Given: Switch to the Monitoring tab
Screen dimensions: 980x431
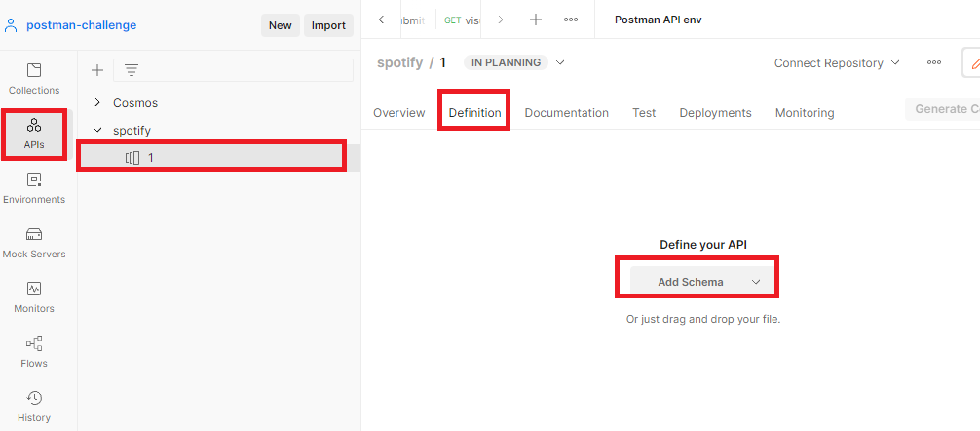Looking at the screenshot, I should click(805, 113).
